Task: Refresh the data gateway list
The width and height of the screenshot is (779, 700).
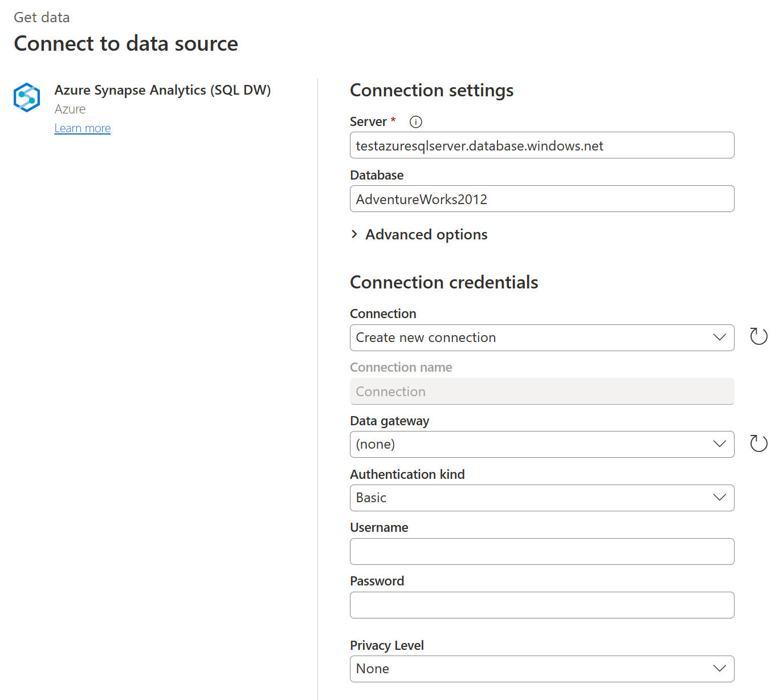Action: tap(758, 443)
